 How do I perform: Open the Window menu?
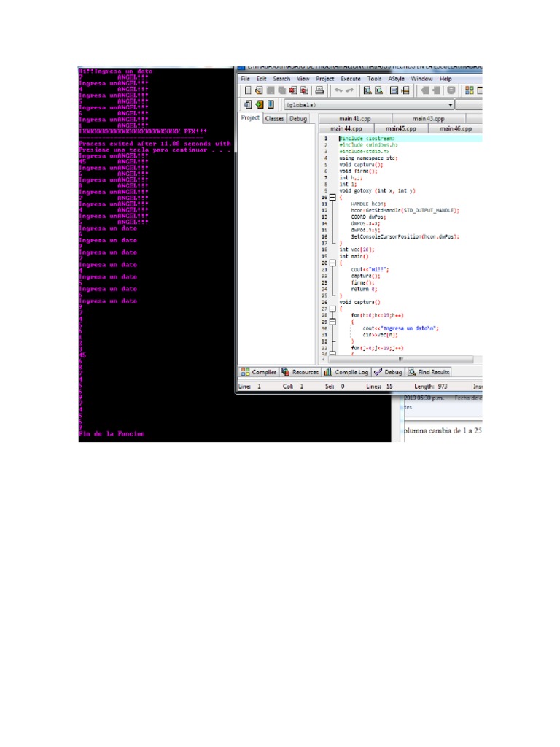click(422, 79)
